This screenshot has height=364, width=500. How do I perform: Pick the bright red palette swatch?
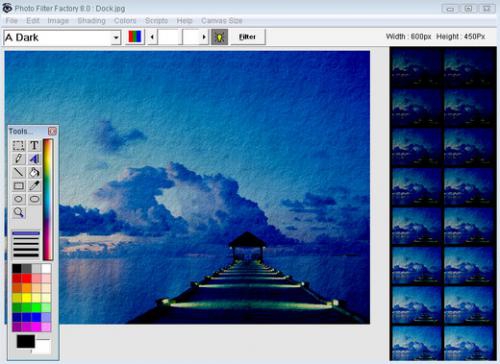coord(26,278)
